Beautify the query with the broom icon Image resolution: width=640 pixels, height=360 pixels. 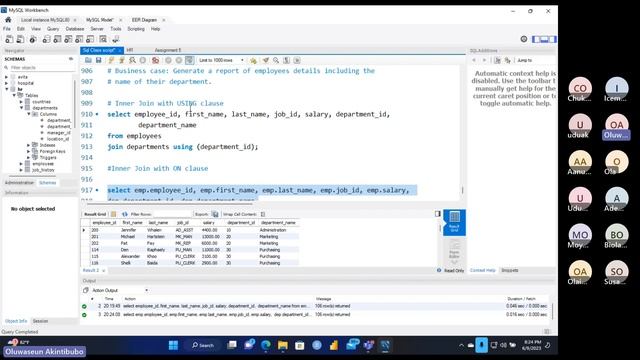click(266, 60)
